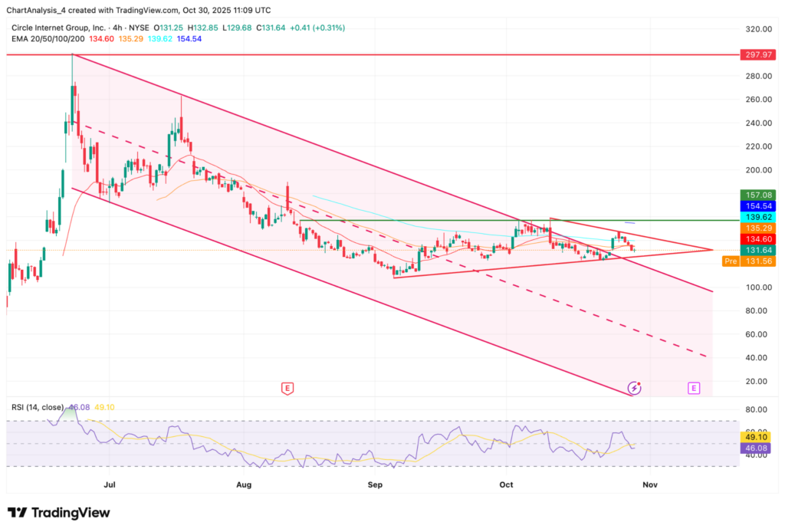
Task: Select the EMA 20/50/100/200 indicator legend
Action: pos(48,39)
